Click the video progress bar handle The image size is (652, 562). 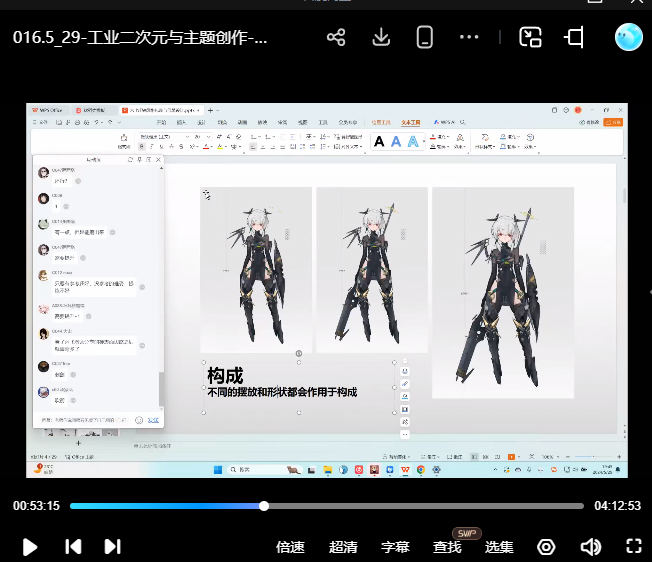(x=264, y=506)
